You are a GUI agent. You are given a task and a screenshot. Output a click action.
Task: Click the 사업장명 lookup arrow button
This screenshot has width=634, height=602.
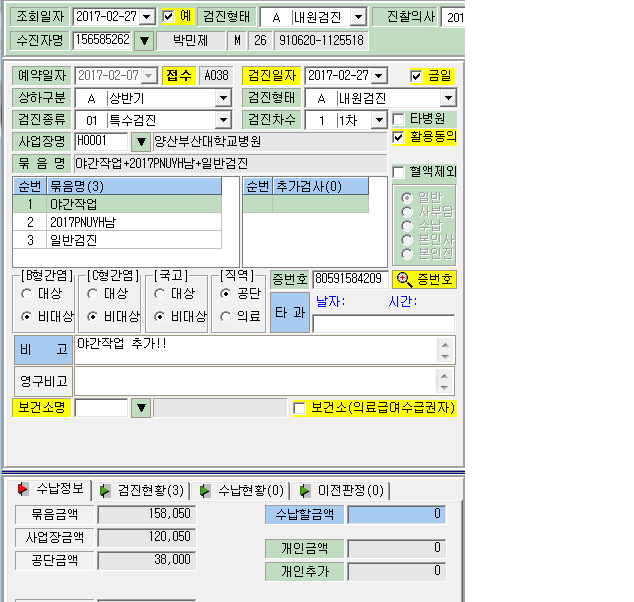pos(141,142)
